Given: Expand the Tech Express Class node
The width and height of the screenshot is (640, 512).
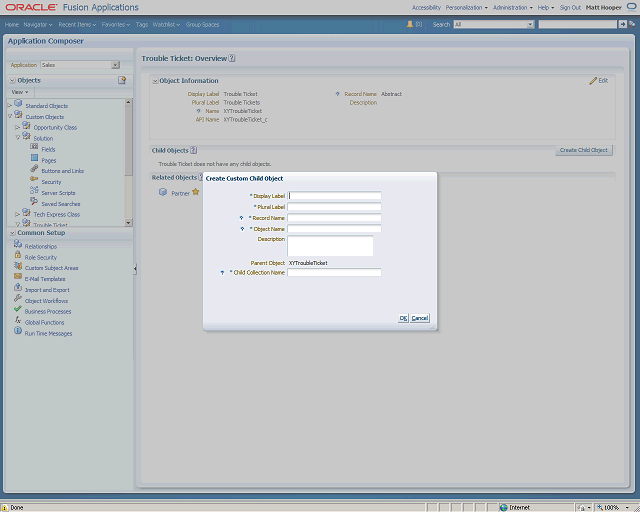Looking at the screenshot, I should point(18,214).
